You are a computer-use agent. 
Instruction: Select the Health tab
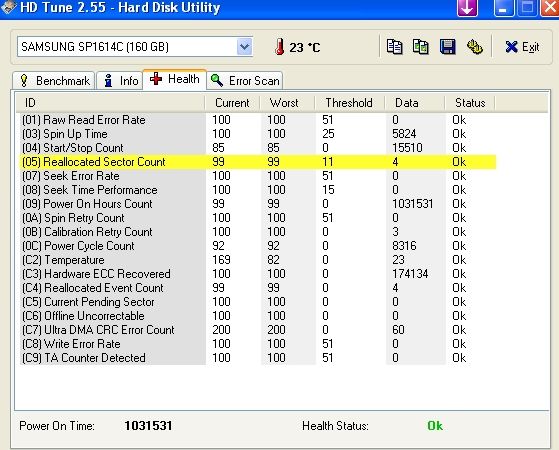point(175,79)
